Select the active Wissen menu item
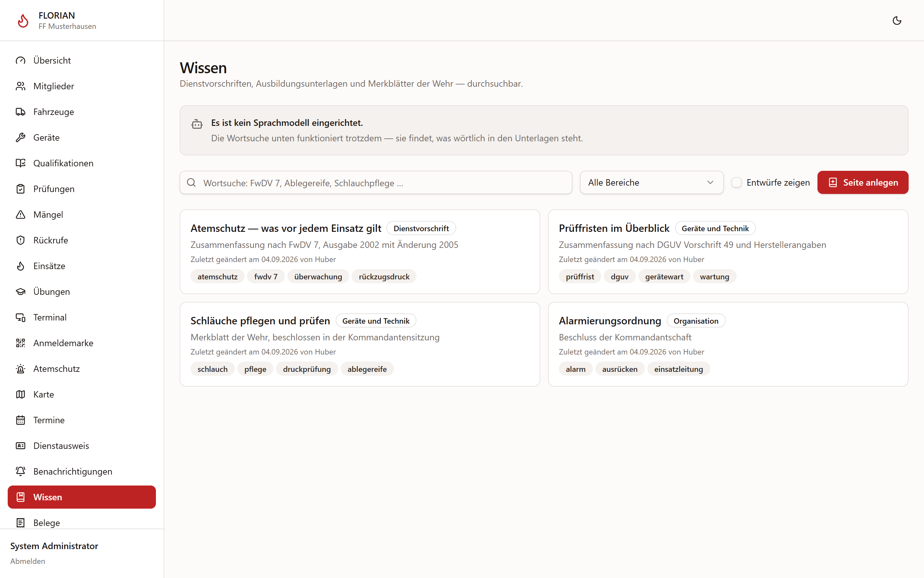This screenshot has height=578, width=924. click(82, 497)
